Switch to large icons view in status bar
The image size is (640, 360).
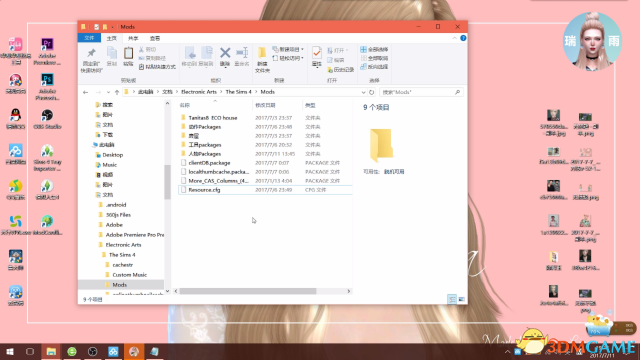tap(462, 299)
